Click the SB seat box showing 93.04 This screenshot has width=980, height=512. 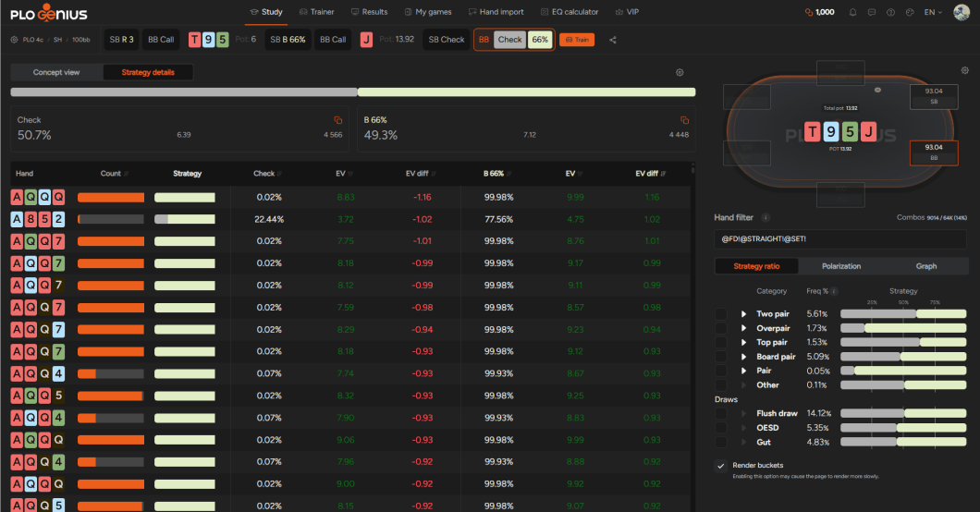tap(934, 96)
